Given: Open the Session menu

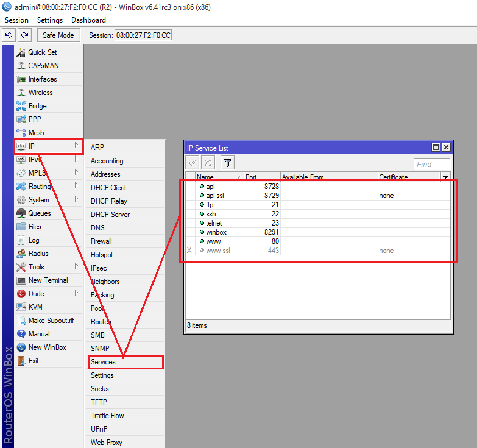Looking at the screenshot, I should [x=16, y=20].
